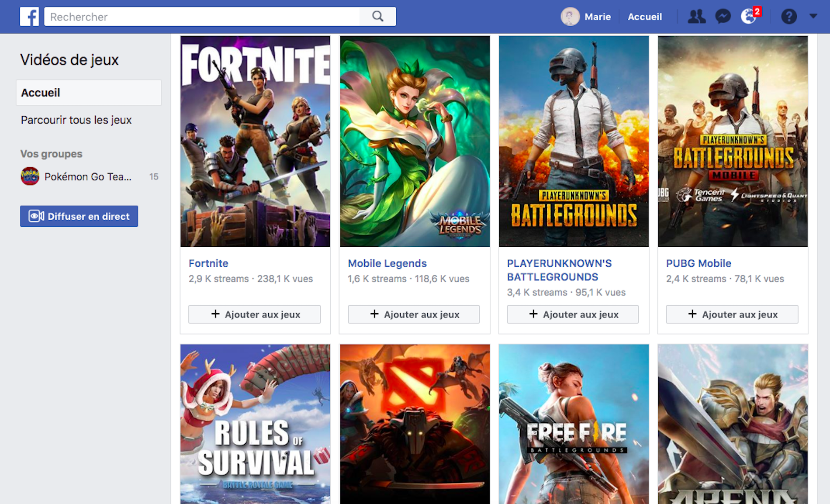
Task: Click the PUBG Mobile title link
Action: click(x=698, y=263)
